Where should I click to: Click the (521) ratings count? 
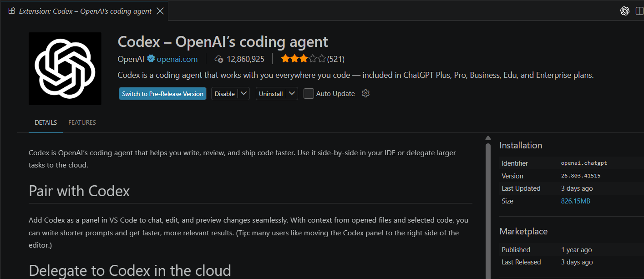pos(335,59)
